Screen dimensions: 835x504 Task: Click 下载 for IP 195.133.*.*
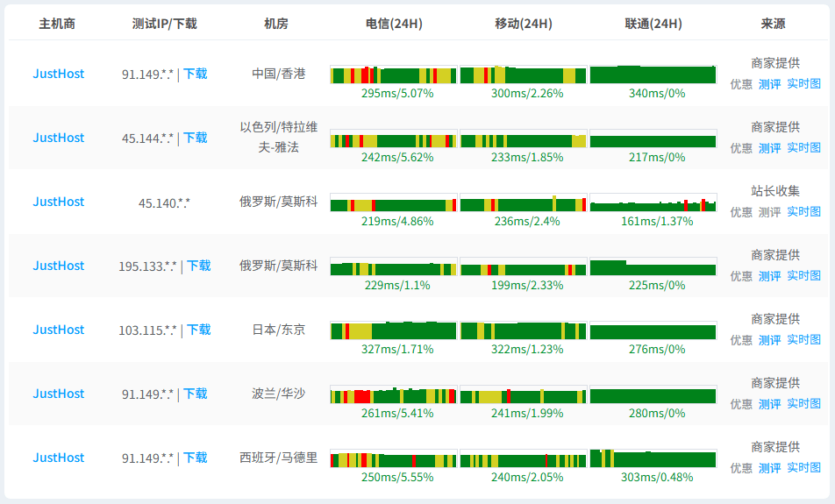[199, 266]
